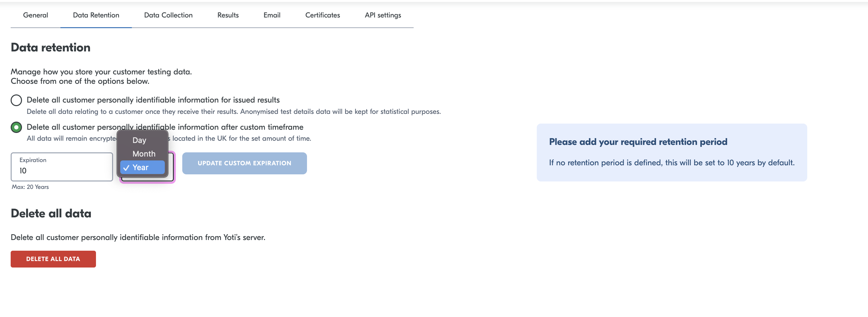This screenshot has width=868, height=317.
Task: Open the Results tab
Action: 228,15
